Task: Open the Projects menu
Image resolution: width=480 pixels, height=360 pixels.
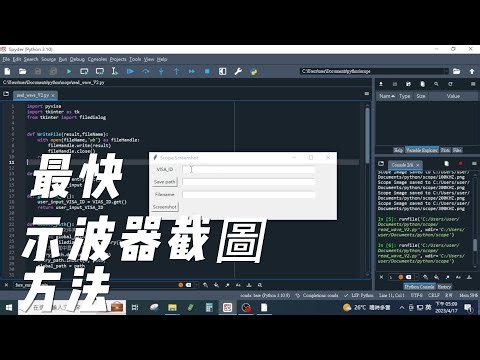Action: click(x=118, y=59)
